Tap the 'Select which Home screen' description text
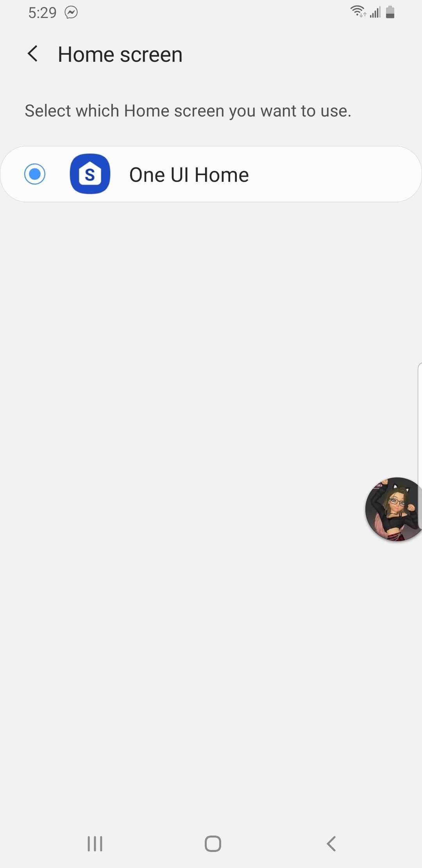This screenshot has height=868, width=422. (x=188, y=111)
